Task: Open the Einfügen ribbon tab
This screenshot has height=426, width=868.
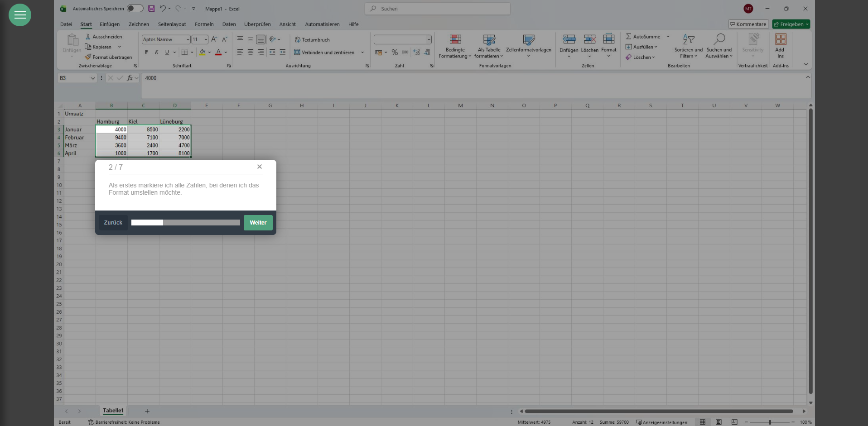Action: pos(110,24)
